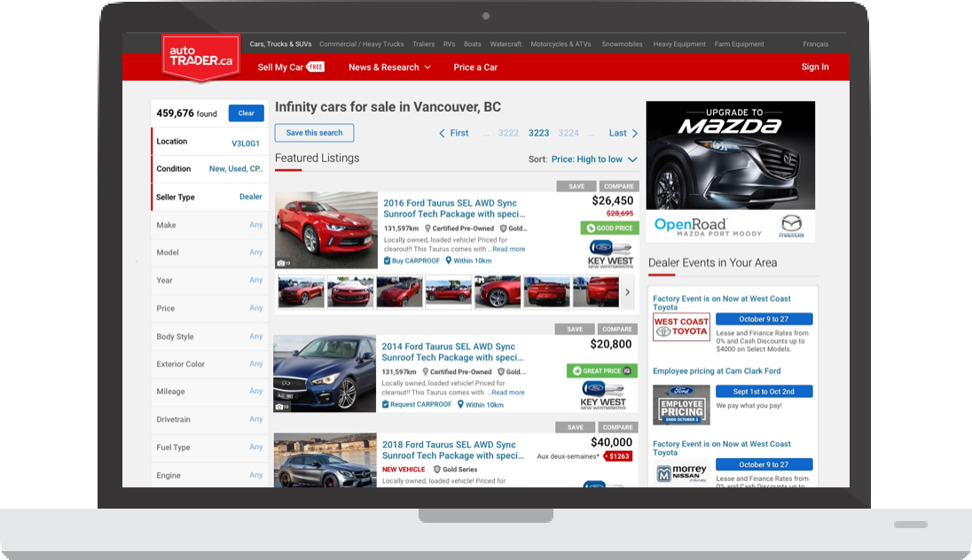The width and height of the screenshot is (972, 560).
Task: Click the West Coast Toyota logo
Action: click(x=681, y=326)
